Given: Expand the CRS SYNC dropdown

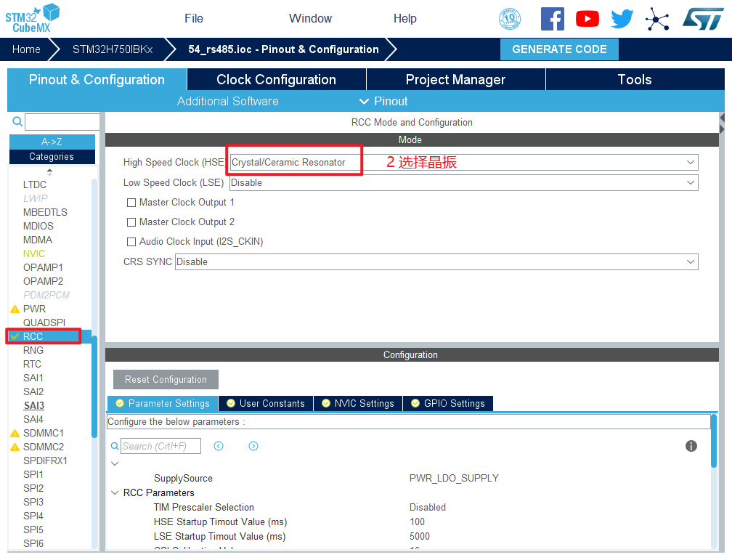Looking at the screenshot, I should click(x=436, y=261).
